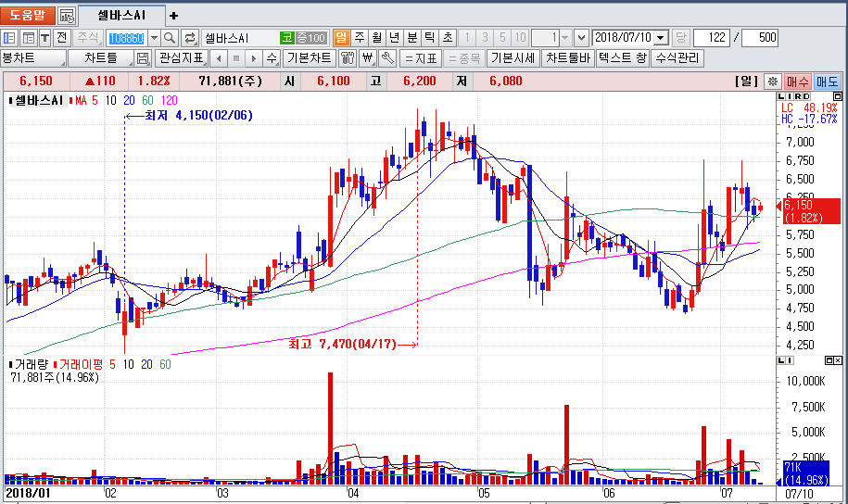Click the MA 120 magenta legend label
Viewport: 848px width, 504px height.
coord(170,100)
